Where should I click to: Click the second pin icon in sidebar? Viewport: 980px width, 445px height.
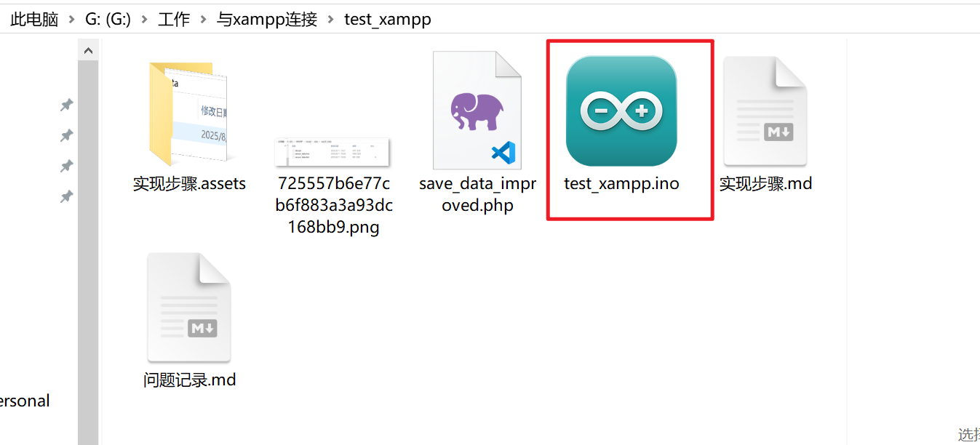click(66, 136)
